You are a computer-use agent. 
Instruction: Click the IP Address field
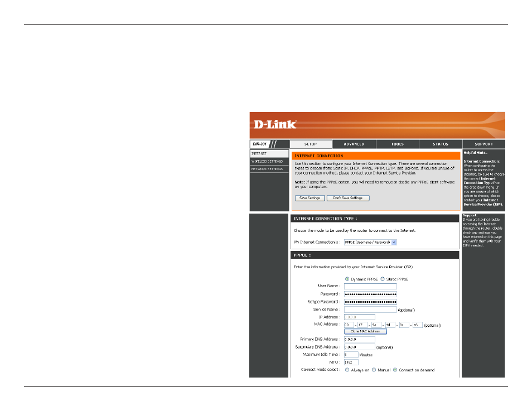[x=359, y=317]
